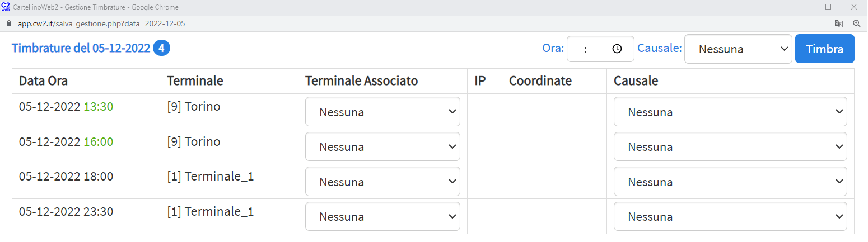Click the Terminale Associato column header
This screenshot has width=868, height=242.
pos(362,81)
